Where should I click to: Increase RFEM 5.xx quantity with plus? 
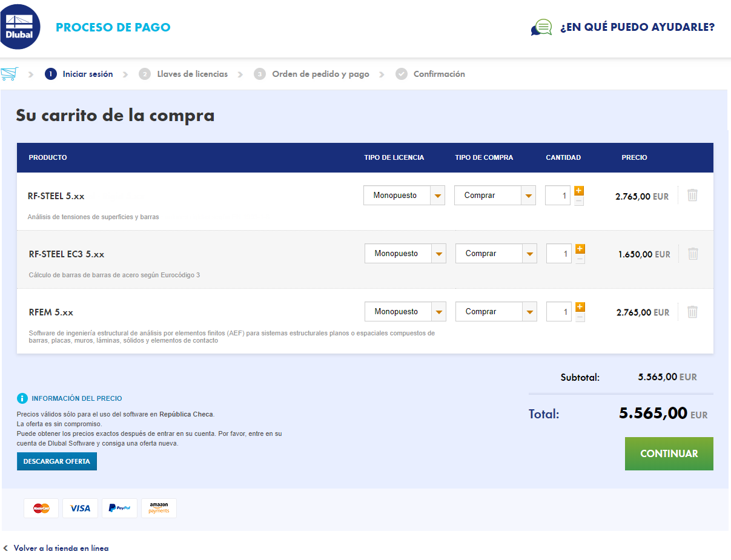pos(580,307)
